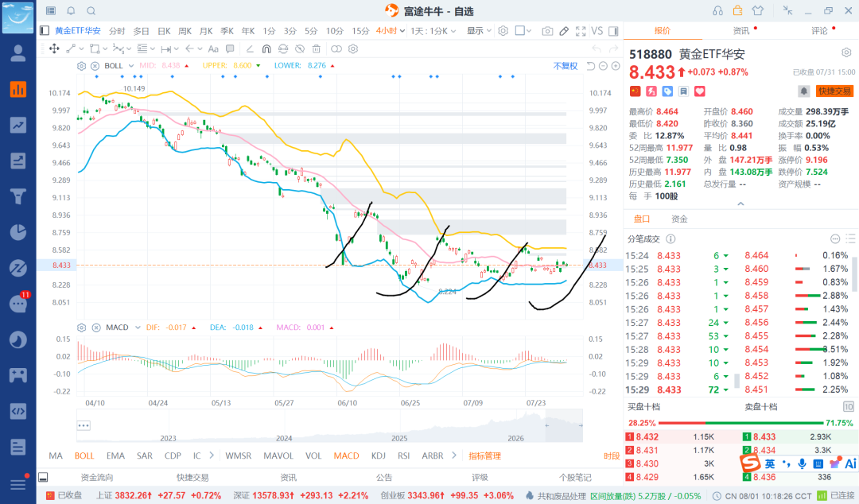The width and height of the screenshot is (859, 504).
Task: Click the notification bell in title bar
Action: (72, 10)
